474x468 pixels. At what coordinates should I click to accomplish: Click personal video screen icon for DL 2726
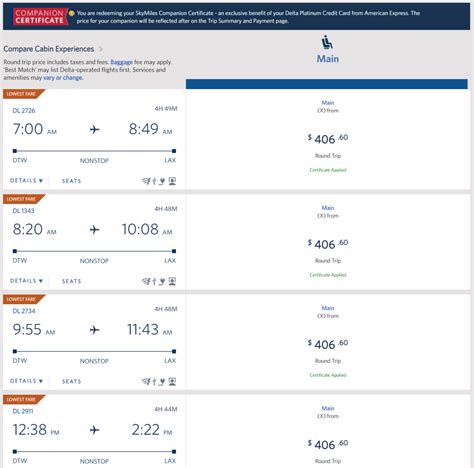[x=172, y=181]
